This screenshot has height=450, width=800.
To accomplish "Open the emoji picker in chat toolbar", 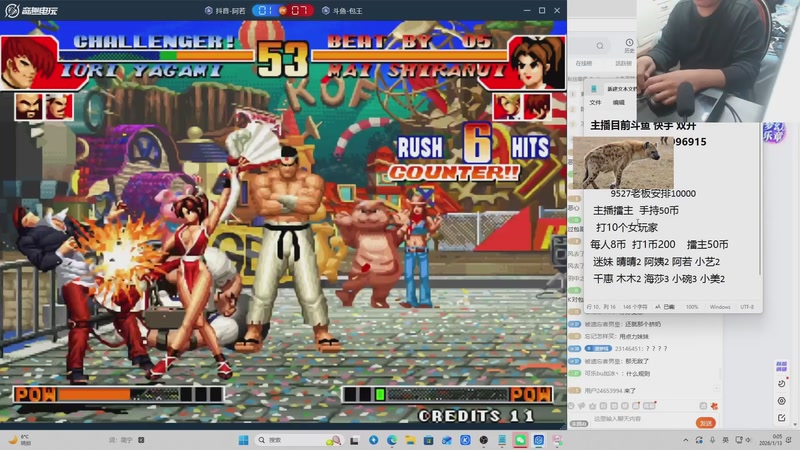I will coord(571,406).
